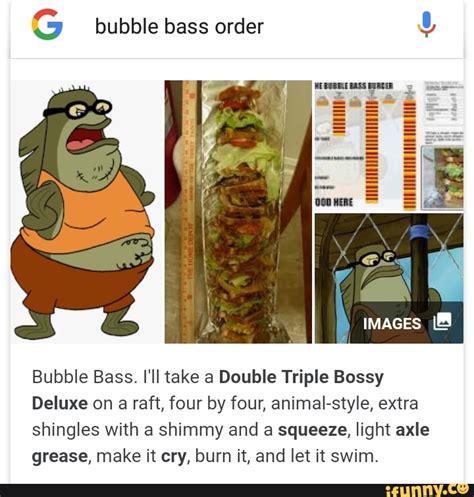Click the small sandwich photo inside the infographic

pos(442,177)
